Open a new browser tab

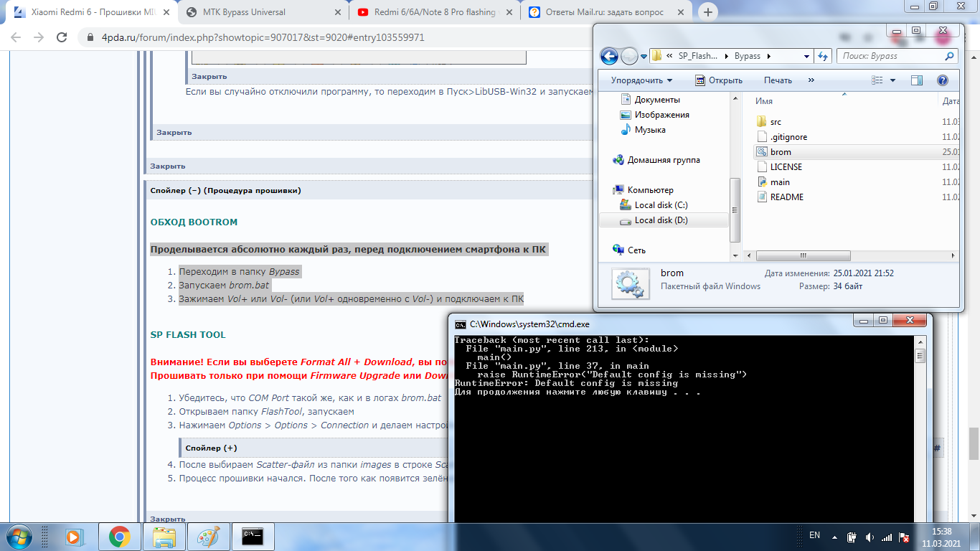708,12
